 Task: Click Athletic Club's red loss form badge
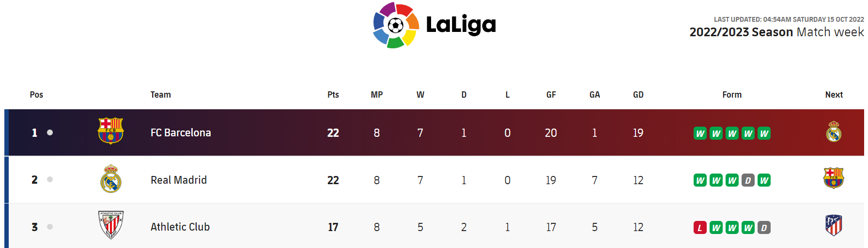pos(700,228)
